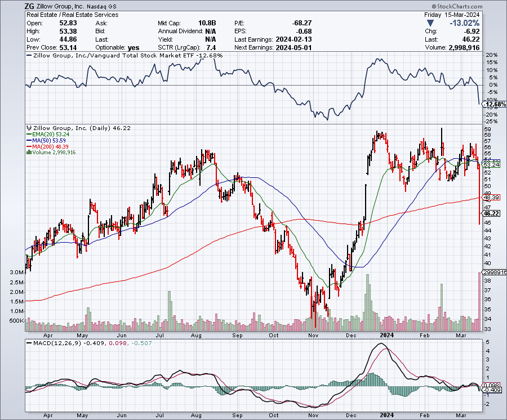The height and width of the screenshot is (420, 507).
Task: Click the Optionable 'yes' value
Action: 134,48
